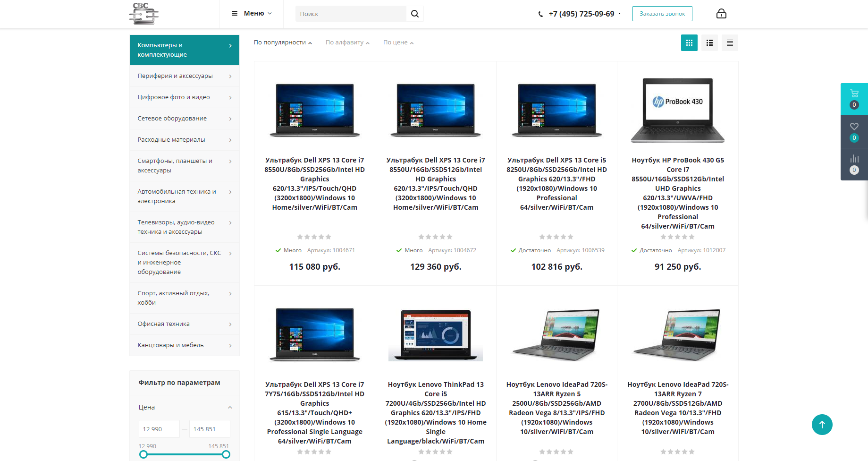This screenshot has width=868, height=461.
Task: Open the CBC site logo homepage
Action: 144,13
